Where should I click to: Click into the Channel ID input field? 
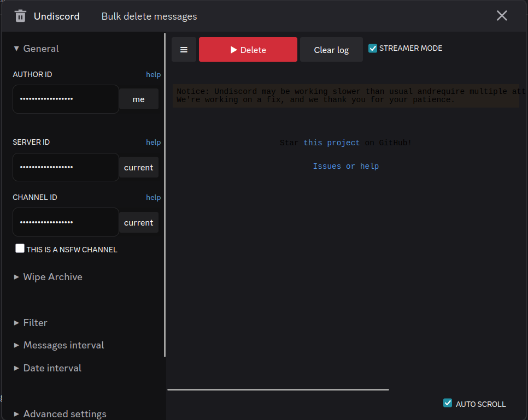[x=66, y=222]
